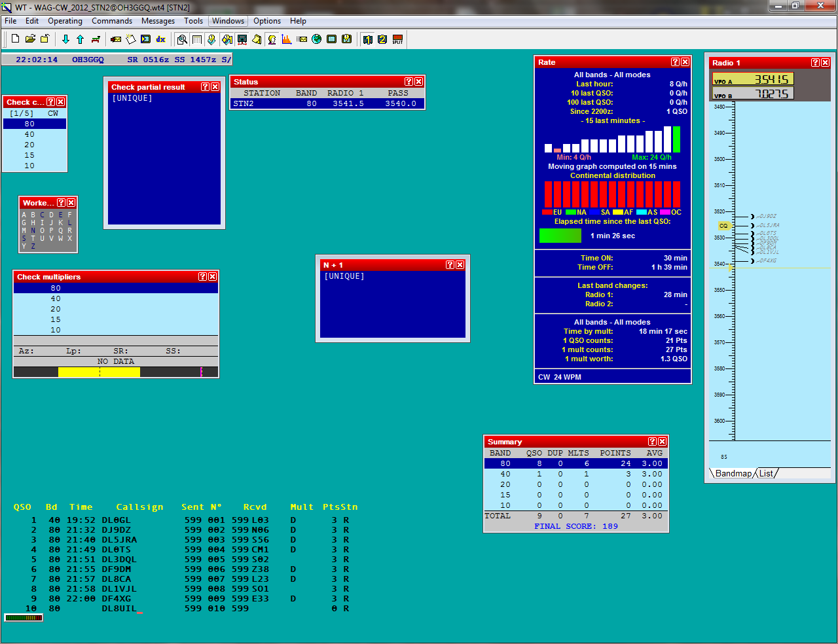This screenshot has height=644, width=838.
Task: Select band 40 in Check multipliers window
Action: click(x=116, y=298)
